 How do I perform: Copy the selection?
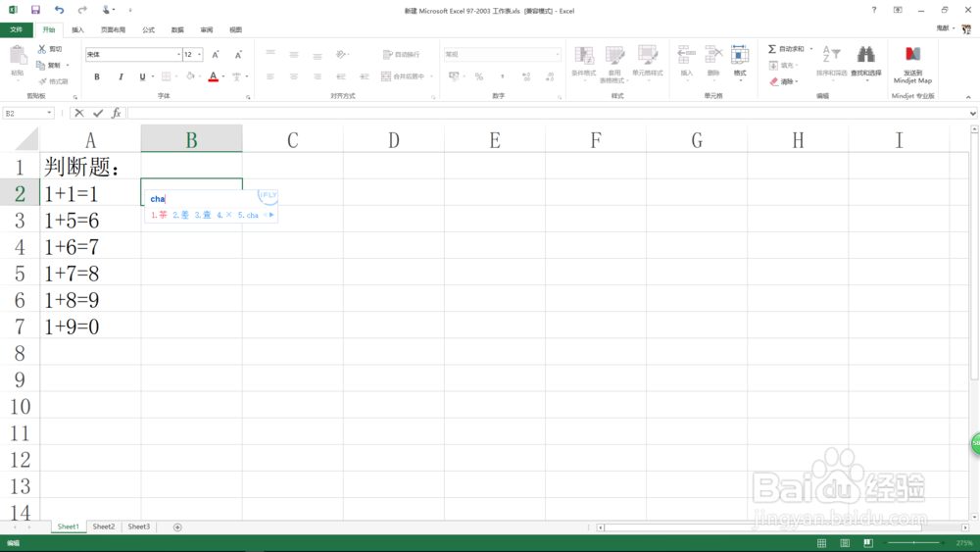pos(41,65)
